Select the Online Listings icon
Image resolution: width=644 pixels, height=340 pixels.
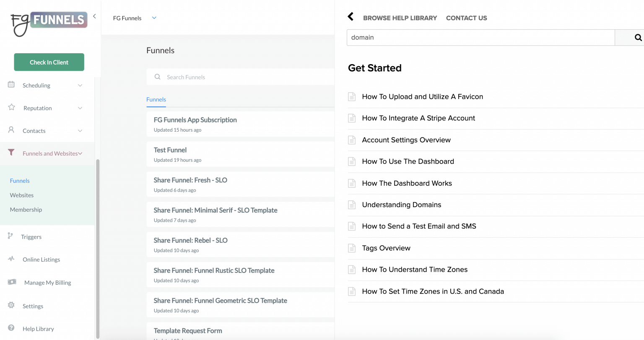[10, 259]
